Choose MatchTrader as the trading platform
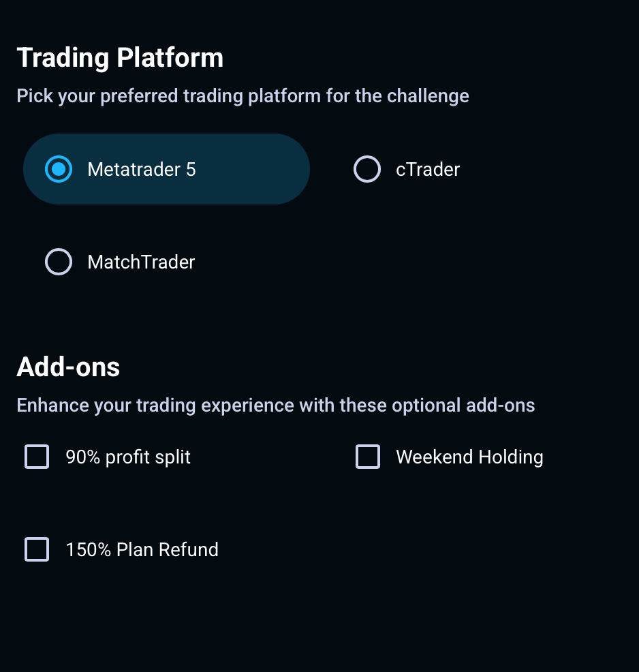 click(x=59, y=262)
